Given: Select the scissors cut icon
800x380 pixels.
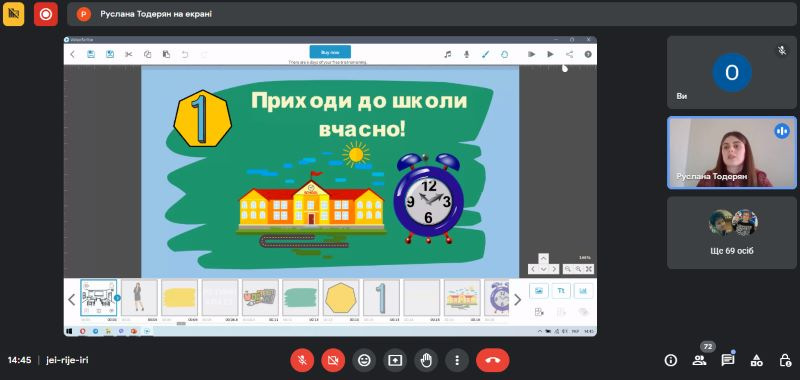Looking at the screenshot, I should [129, 54].
